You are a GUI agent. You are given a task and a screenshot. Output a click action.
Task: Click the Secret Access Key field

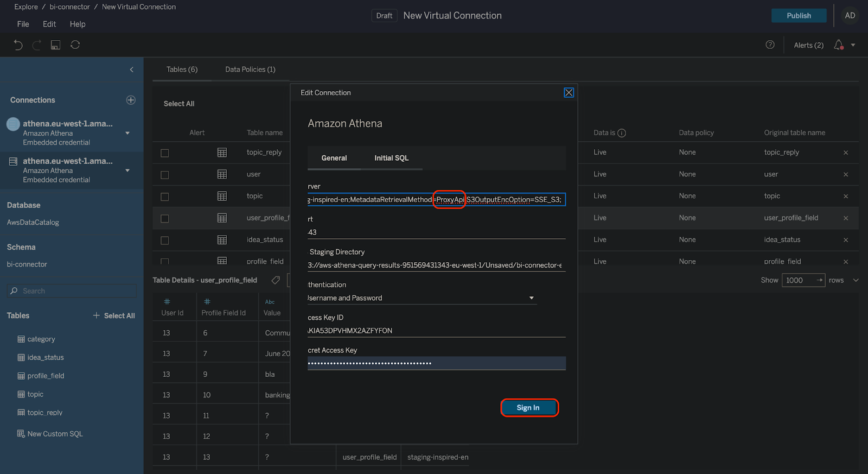[437, 363]
